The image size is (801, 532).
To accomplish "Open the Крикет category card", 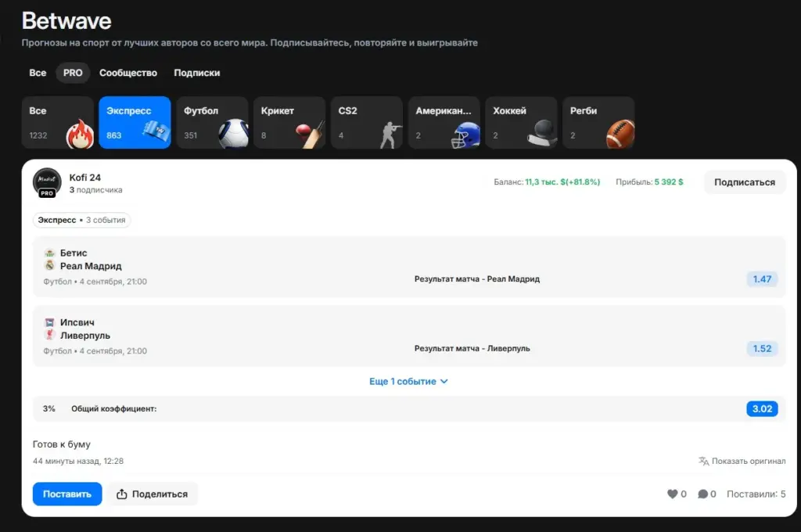I will [289, 123].
